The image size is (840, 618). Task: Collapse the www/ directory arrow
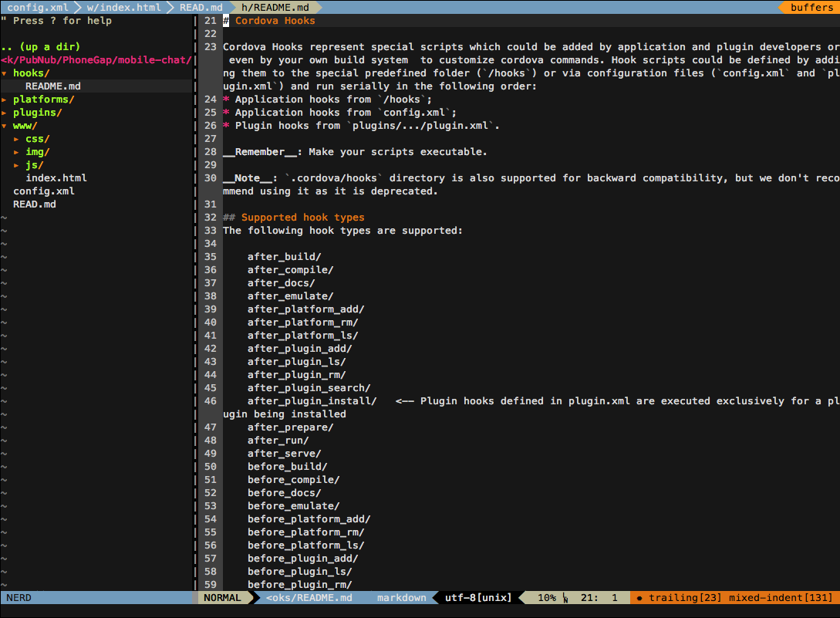pos(5,126)
